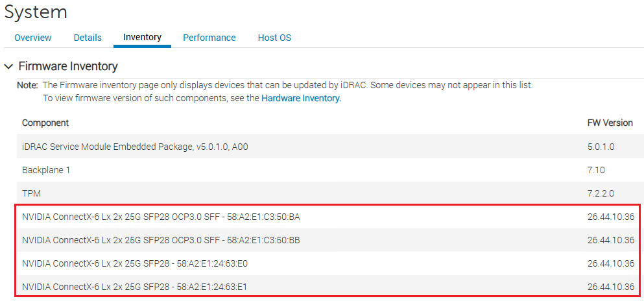Switch to the Details tab
644x301 pixels.
88,38
